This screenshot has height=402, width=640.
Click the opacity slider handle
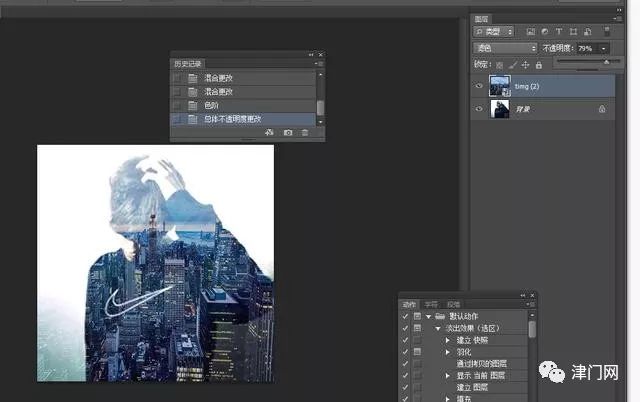point(606,61)
